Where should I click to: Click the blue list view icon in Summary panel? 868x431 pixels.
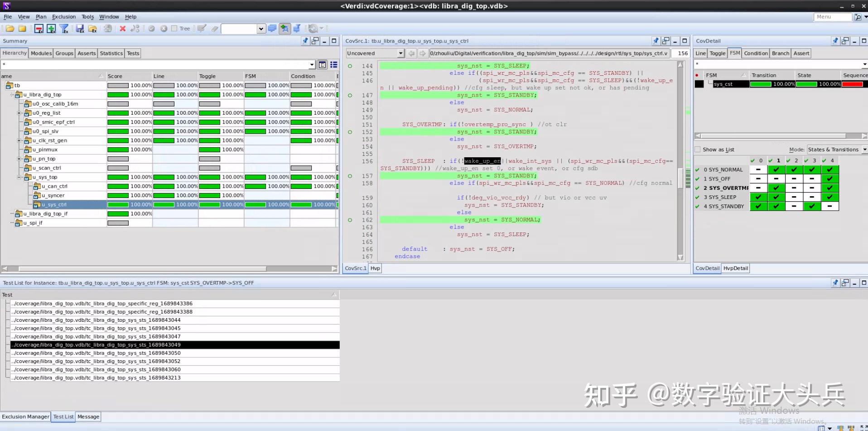tap(334, 65)
